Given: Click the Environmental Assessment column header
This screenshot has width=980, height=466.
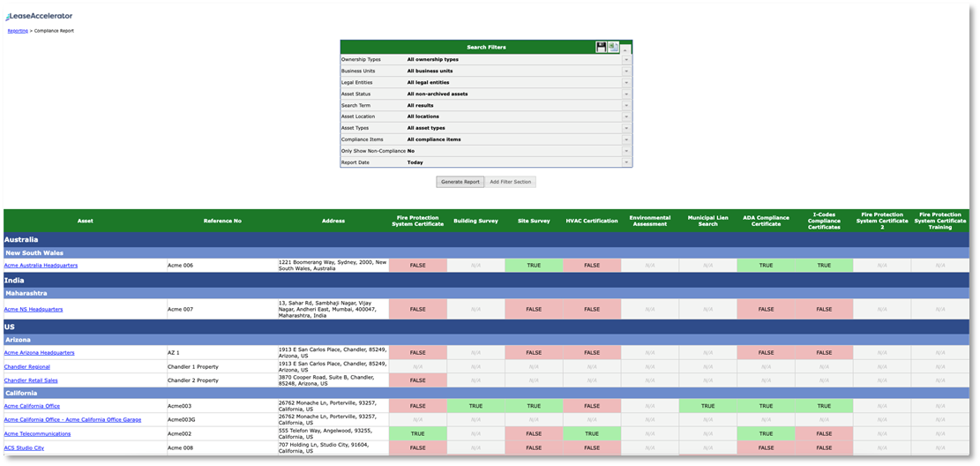Looking at the screenshot, I should tap(650, 221).
